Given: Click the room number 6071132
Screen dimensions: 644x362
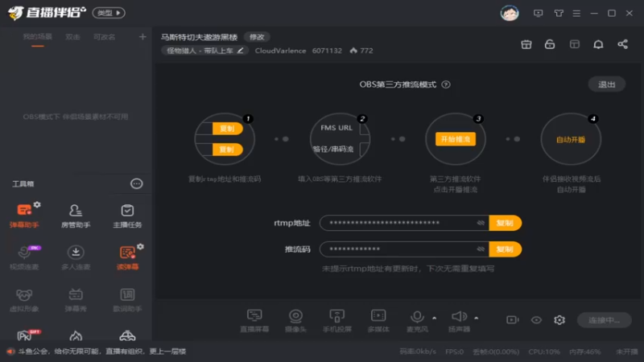Looking at the screenshot, I should (327, 51).
